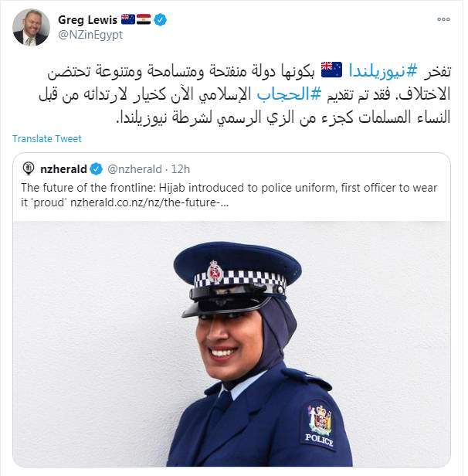Click the quoted tweet headline text

[229, 195]
